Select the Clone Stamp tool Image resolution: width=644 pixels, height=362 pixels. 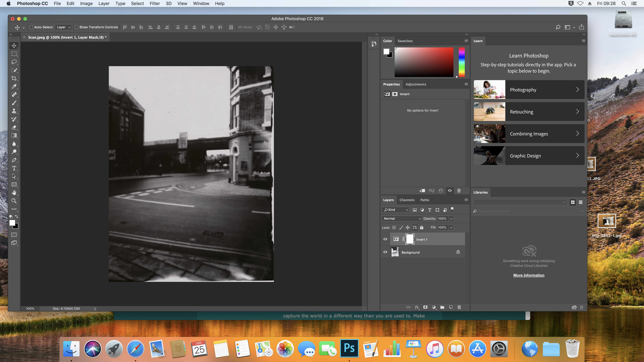[x=14, y=111]
